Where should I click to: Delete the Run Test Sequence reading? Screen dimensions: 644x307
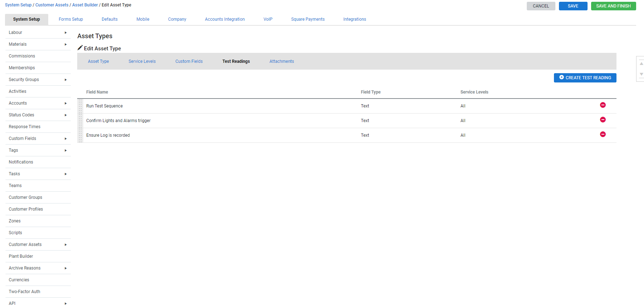coord(603,105)
